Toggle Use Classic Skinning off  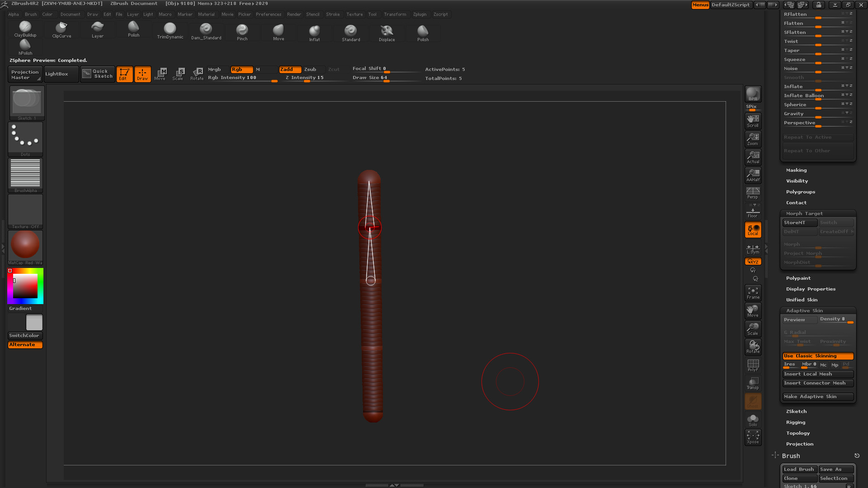(x=817, y=356)
